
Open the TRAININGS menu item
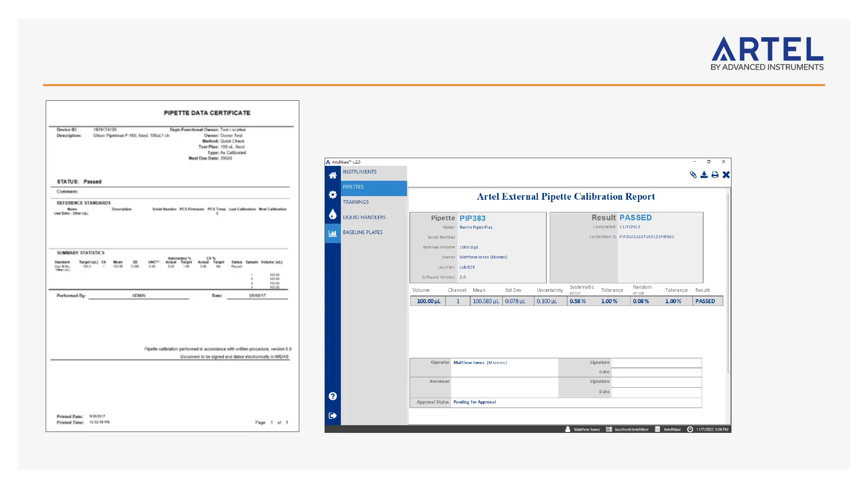pyautogui.click(x=374, y=202)
